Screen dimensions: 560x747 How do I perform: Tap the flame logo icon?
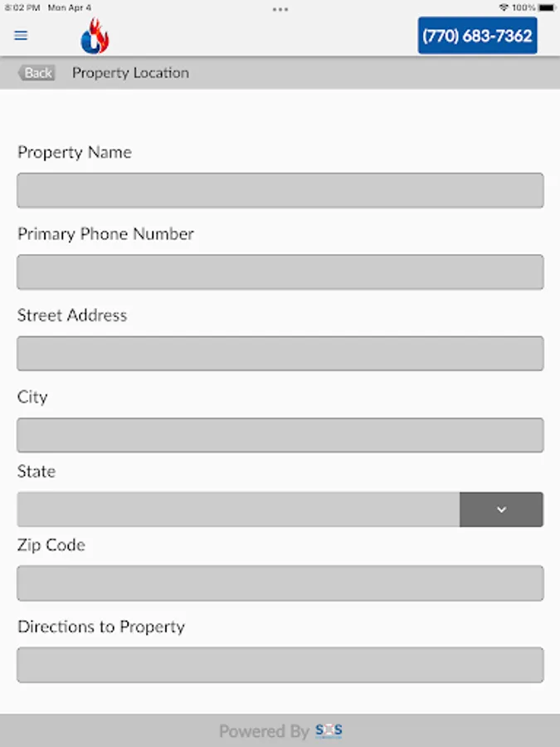[x=95, y=36]
